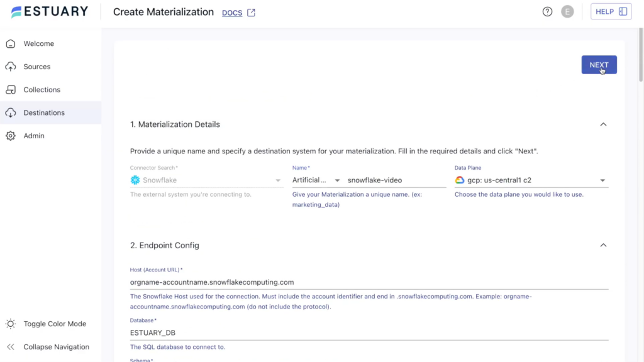Viewport: 644px width, 362px height.
Task: Open Admin in navigation
Action: click(x=34, y=136)
